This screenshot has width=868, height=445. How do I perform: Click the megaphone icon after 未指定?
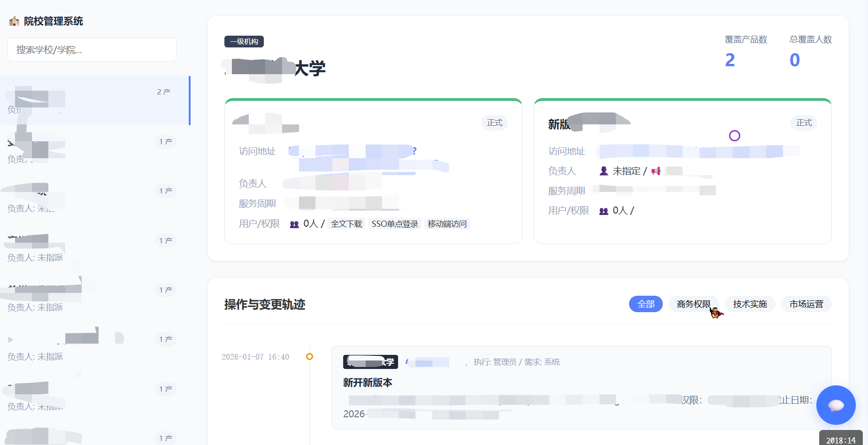(x=656, y=171)
